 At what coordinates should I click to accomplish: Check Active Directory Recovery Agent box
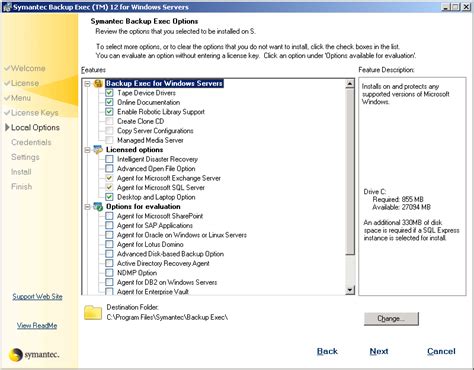point(109,263)
